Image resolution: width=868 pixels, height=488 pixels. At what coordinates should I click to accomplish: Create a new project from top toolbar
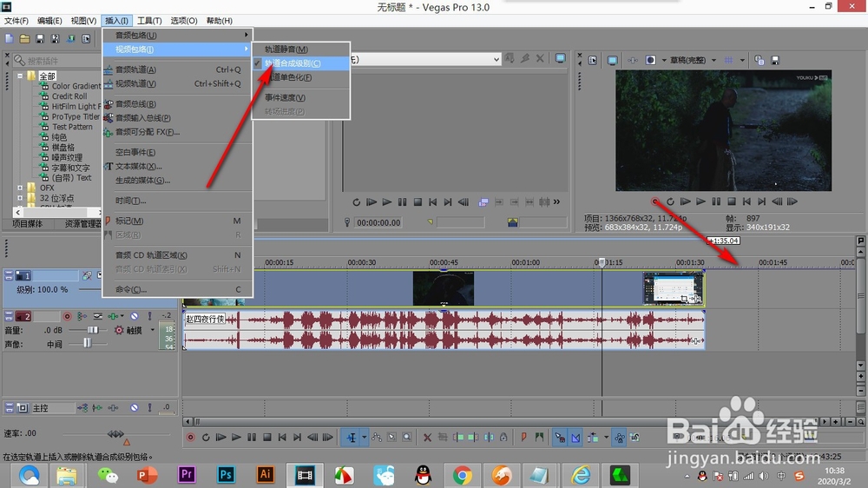pos(10,39)
